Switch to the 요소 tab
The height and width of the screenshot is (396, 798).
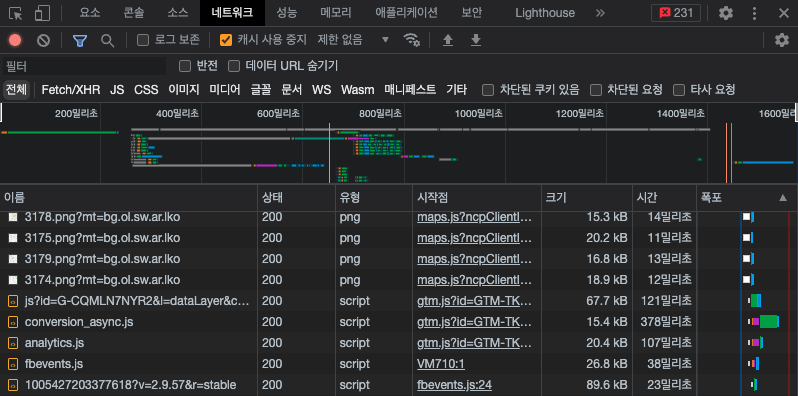(90, 13)
